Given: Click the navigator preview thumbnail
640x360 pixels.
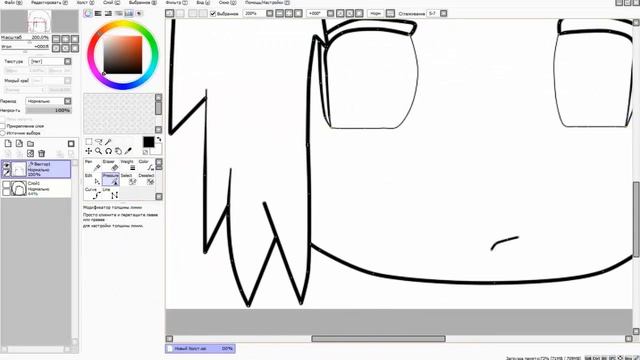Looking at the screenshot, I should click(39, 21).
